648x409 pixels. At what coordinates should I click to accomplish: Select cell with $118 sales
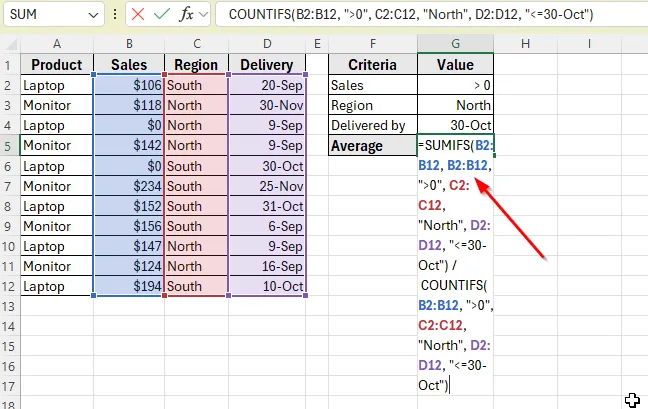[x=129, y=105]
